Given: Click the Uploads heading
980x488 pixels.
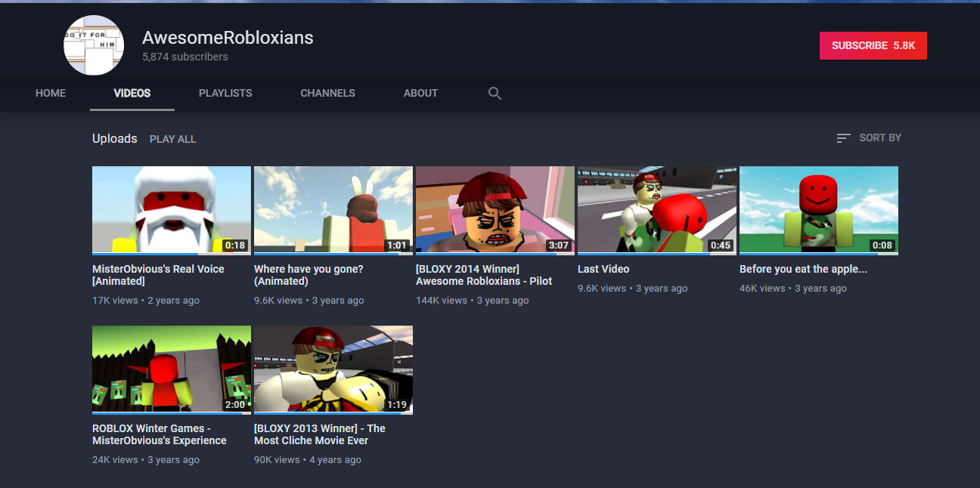Looking at the screenshot, I should [115, 139].
